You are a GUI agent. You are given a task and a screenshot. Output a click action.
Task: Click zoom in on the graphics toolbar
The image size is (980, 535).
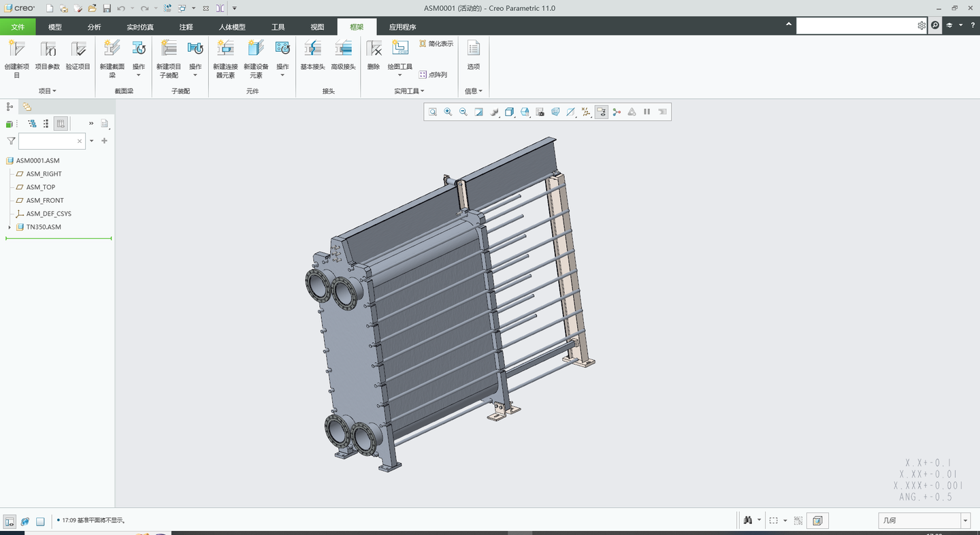[448, 112]
